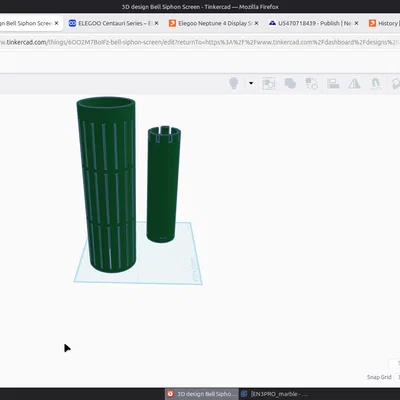Open the History browser tab
The height and width of the screenshot is (400, 400).
pos(383,23)
